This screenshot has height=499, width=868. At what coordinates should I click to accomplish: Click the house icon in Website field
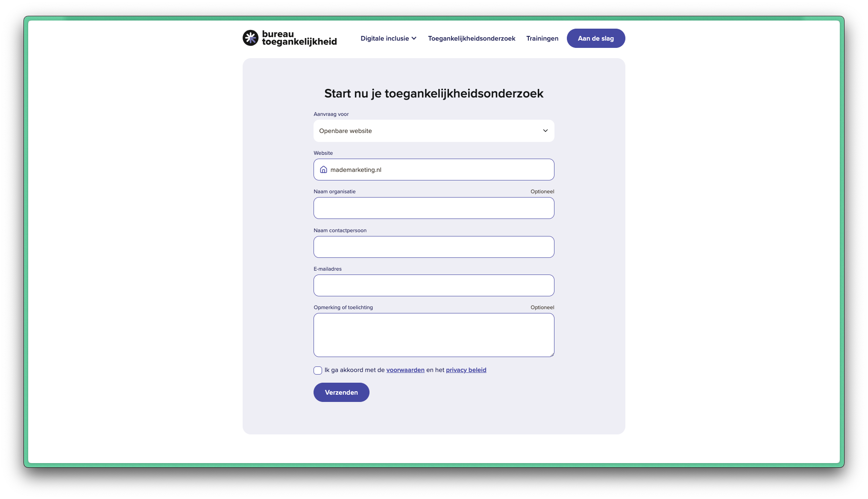(x=323, y=170)
